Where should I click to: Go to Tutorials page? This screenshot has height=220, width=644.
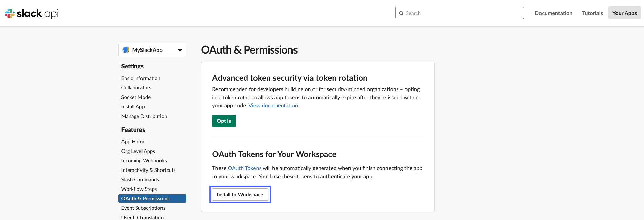[x=592, y=13]
